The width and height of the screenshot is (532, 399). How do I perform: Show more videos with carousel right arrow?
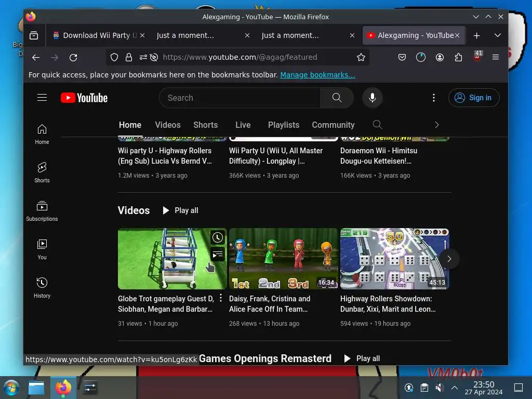pyautogui.click(x=449, y=259)
